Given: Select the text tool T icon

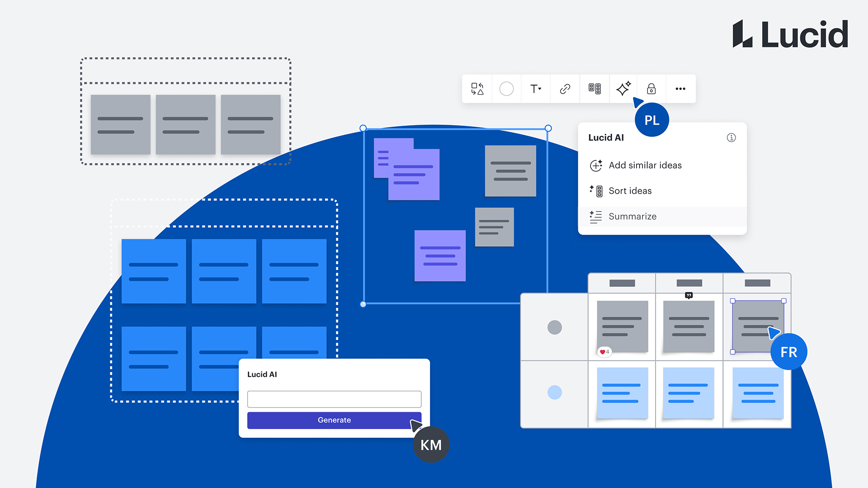Looking at the screenshot, I should click(x=534, y=89).
